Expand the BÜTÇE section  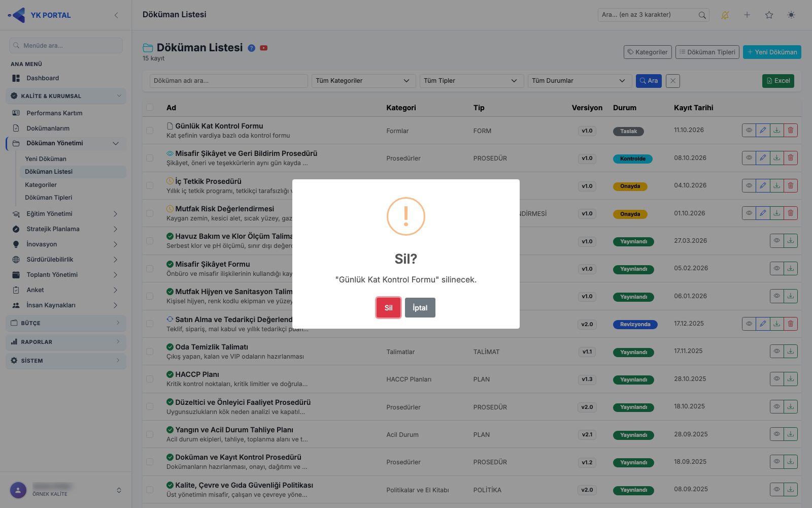pyautogui.click(x=66, y=323)
